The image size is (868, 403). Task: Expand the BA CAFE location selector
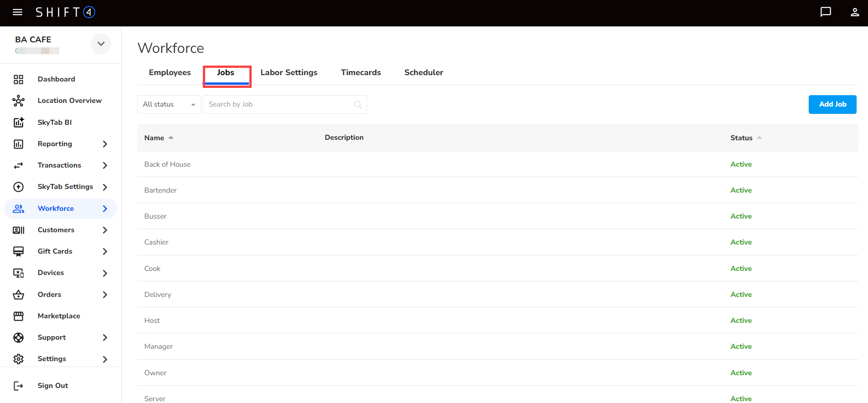coord(101,44)
